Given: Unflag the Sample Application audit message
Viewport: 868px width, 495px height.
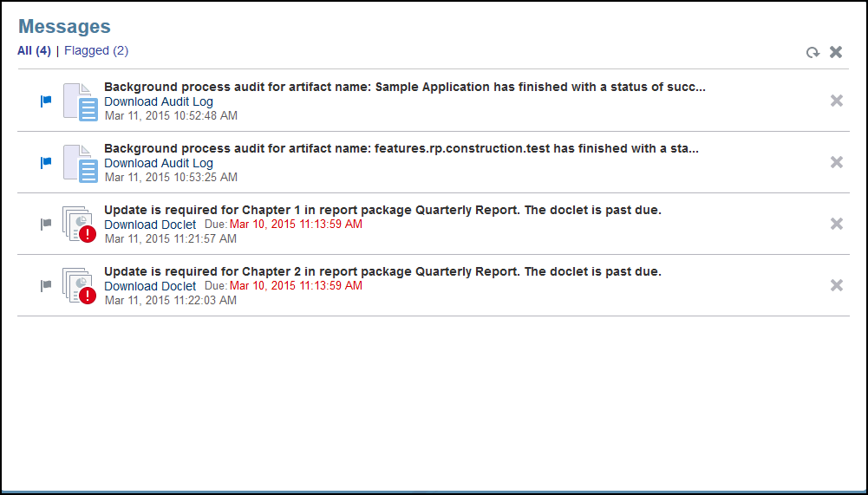Looking at the screenshot, I should coord(46,101).
